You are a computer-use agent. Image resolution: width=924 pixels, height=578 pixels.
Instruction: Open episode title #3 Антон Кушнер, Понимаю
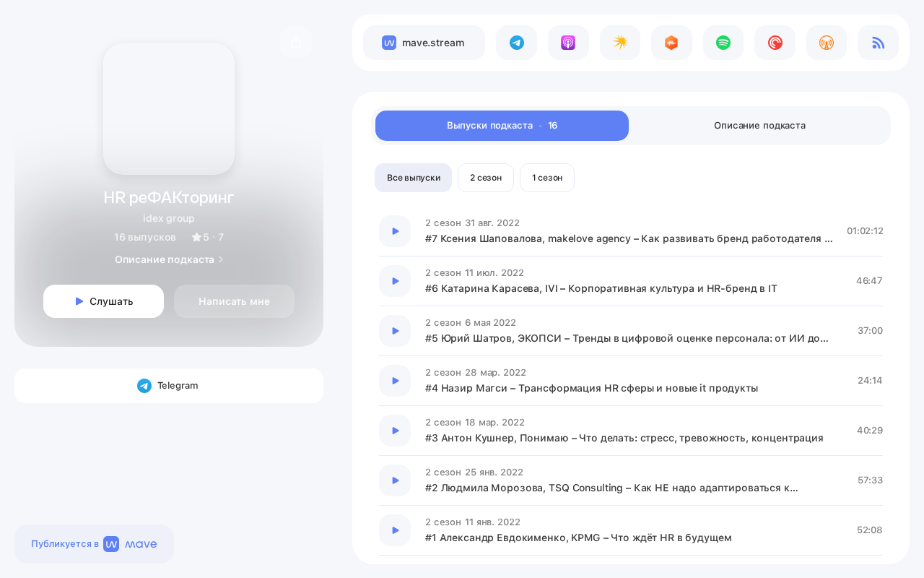(624, 439)
